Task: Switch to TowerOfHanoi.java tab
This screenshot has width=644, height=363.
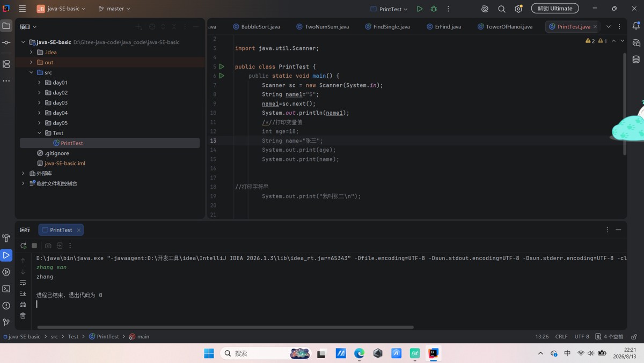Action: tap(505, 26)
